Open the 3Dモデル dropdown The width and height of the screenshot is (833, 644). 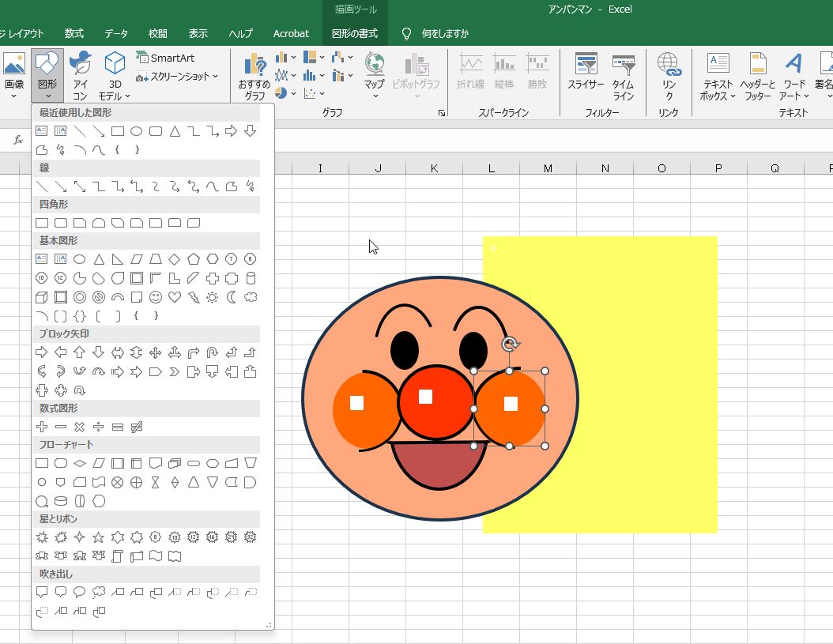click(115, 75)
